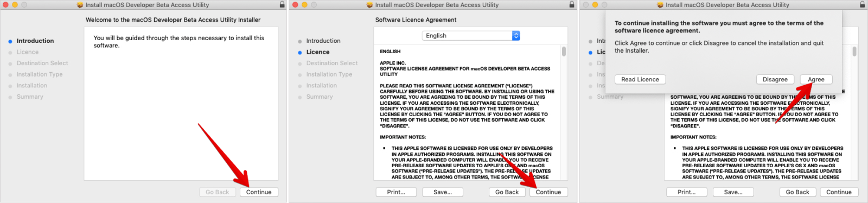Click the lock icon in the Licence Agreement window title bar
868x203 pixels.
pos(572,4)
